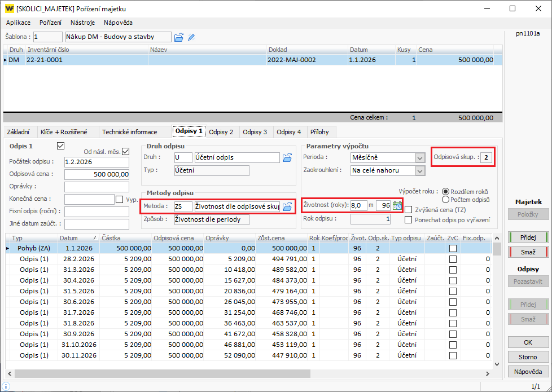Open the Nástroje menu

(82, 23)
